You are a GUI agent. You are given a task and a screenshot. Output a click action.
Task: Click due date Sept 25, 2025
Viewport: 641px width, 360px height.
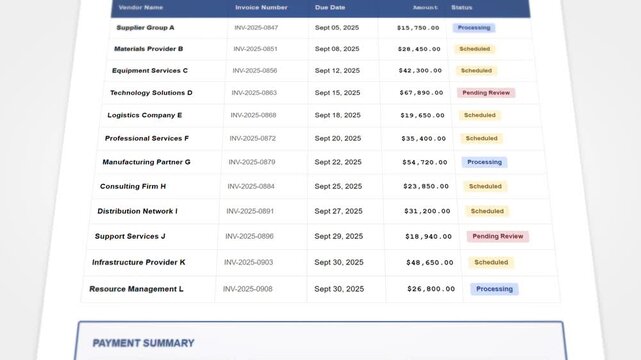(x=338, y=186)
